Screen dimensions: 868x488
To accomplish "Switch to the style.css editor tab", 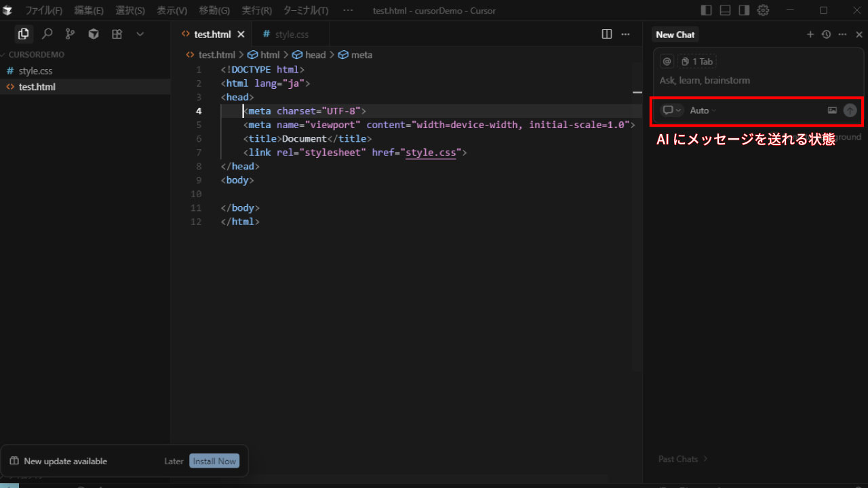I will [292, 34].
